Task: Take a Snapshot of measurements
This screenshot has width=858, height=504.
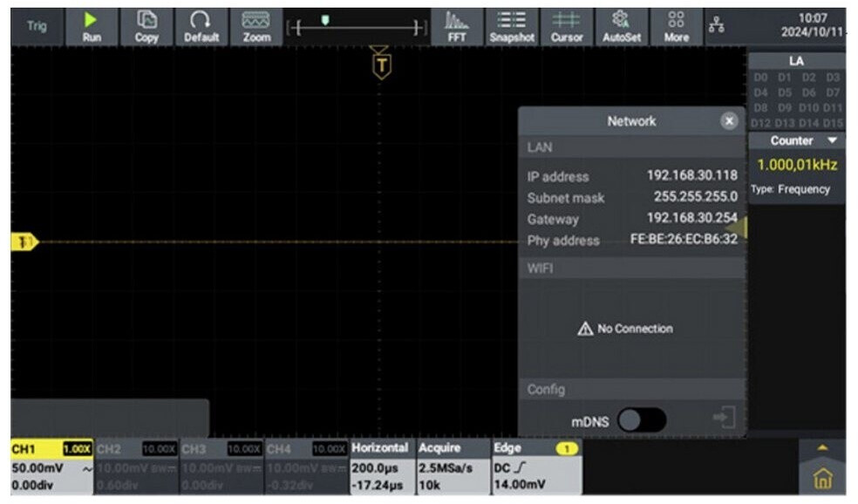Action: coord(512,27)
